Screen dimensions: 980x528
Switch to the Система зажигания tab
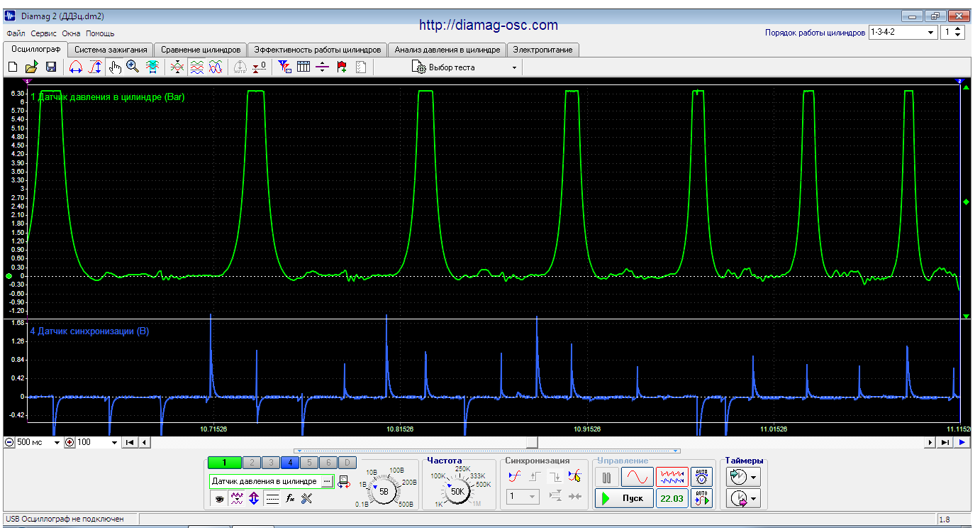pos(111,50)
